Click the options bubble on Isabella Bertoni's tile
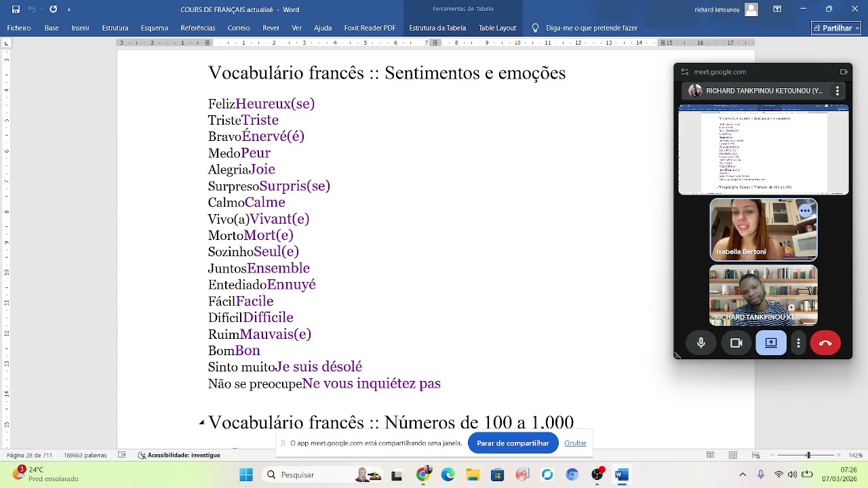Image resolution: width=868 pixels, height=488 pixels. click(805, 211)
